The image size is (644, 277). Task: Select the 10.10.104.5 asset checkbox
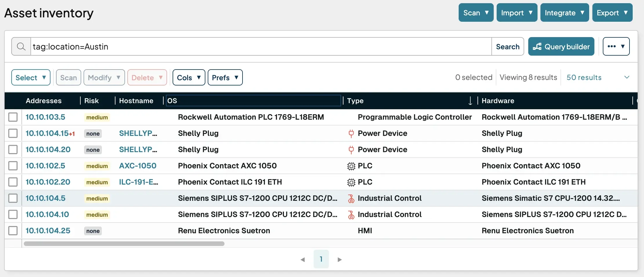pyautogui.click(x=13, y=198)
